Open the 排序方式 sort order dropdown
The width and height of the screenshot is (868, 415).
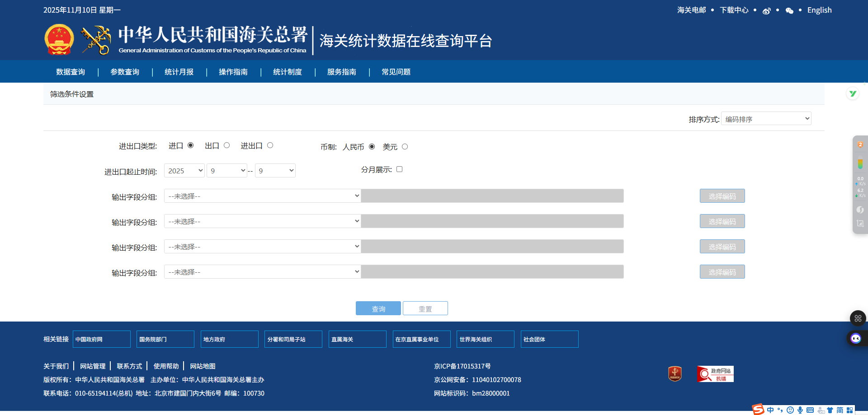[x=766, y=118]
